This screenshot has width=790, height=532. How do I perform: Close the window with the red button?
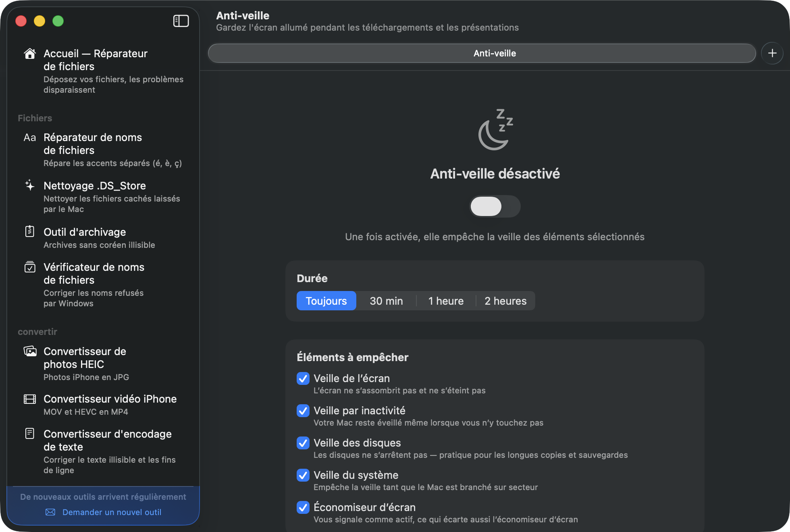click(x=21, y=21)
